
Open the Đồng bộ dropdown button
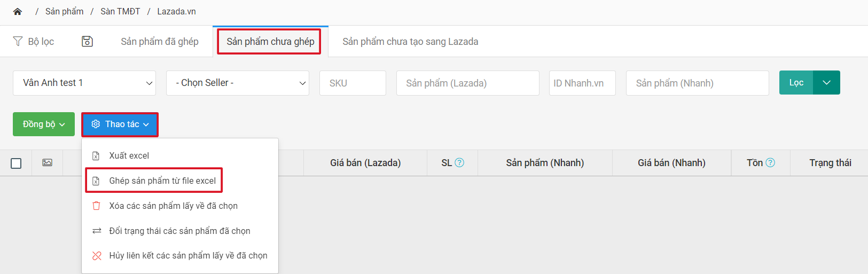click(44, 124)
